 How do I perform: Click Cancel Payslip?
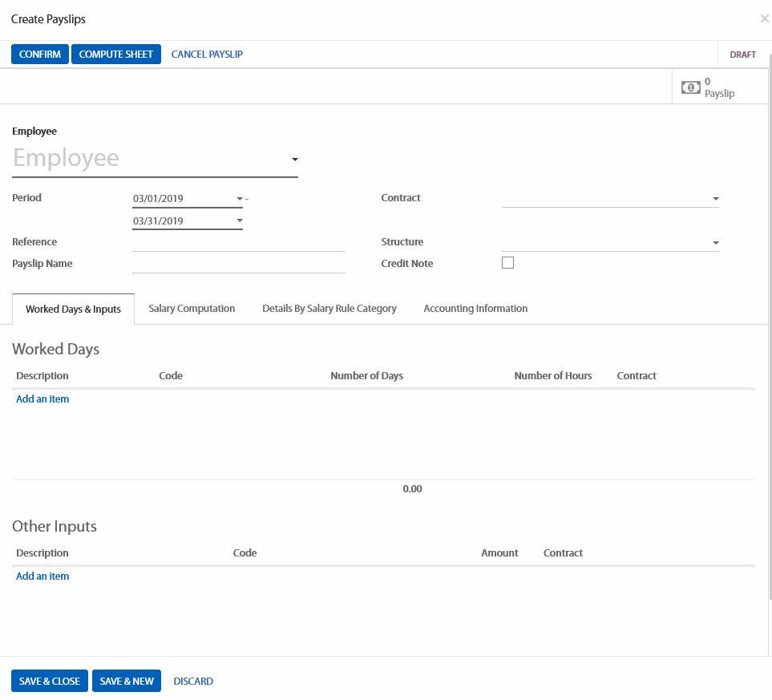coord(207,55)
